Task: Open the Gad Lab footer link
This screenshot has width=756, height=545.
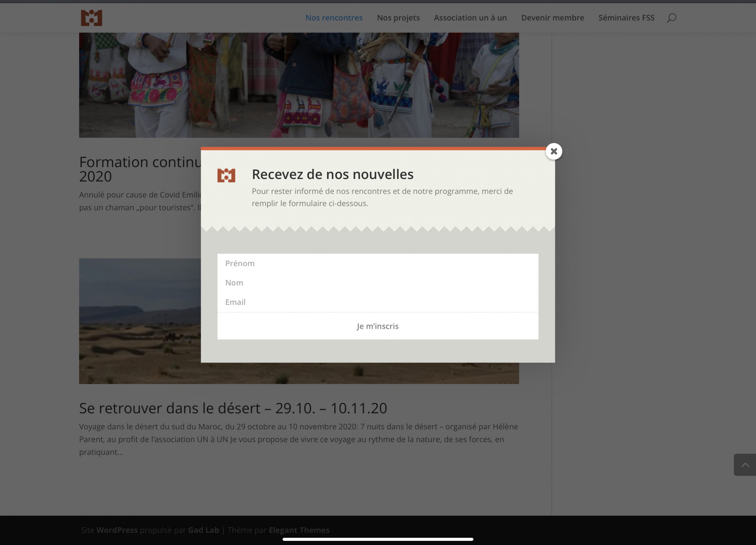Action: [x=203, y=530]
